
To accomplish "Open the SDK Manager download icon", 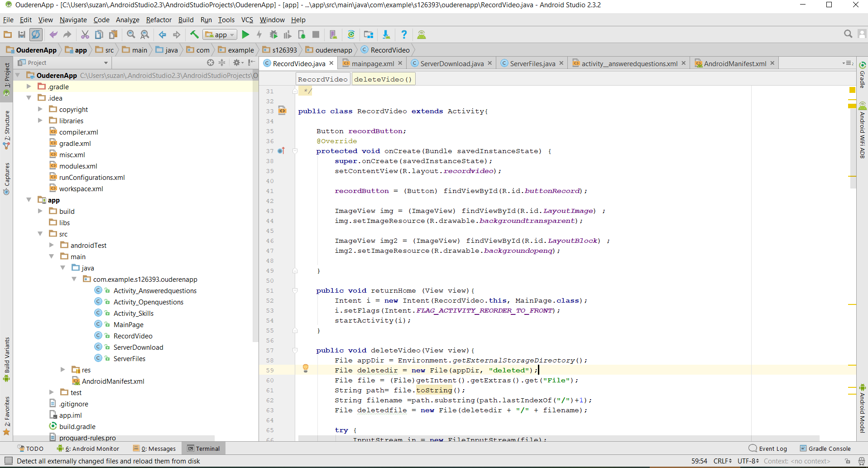I will point(386,34).
